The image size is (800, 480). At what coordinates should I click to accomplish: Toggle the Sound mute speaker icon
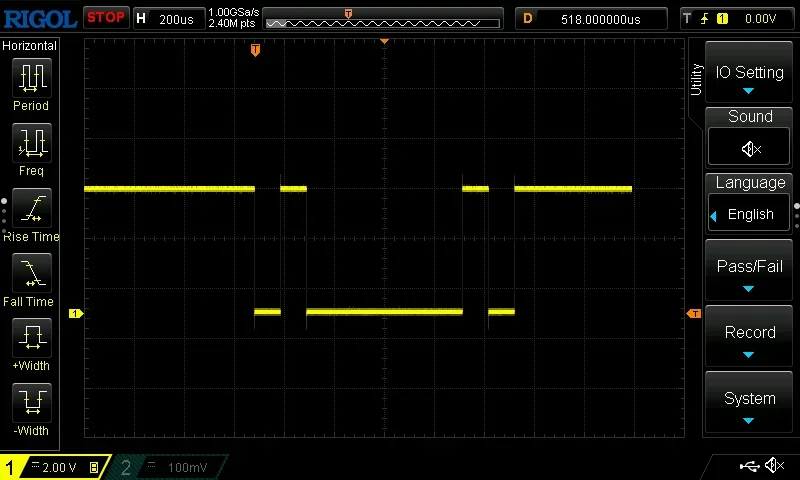(749, 149)
